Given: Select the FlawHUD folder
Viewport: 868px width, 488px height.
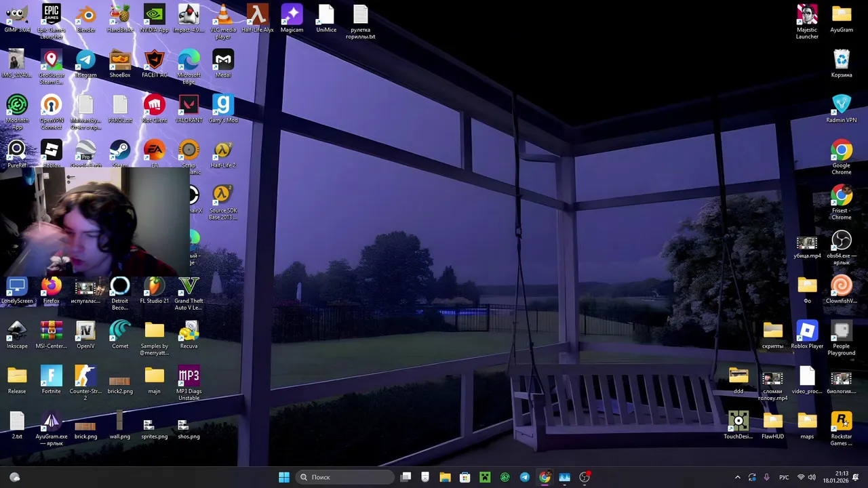Looking at the screenshot, I should pos(773,426).
